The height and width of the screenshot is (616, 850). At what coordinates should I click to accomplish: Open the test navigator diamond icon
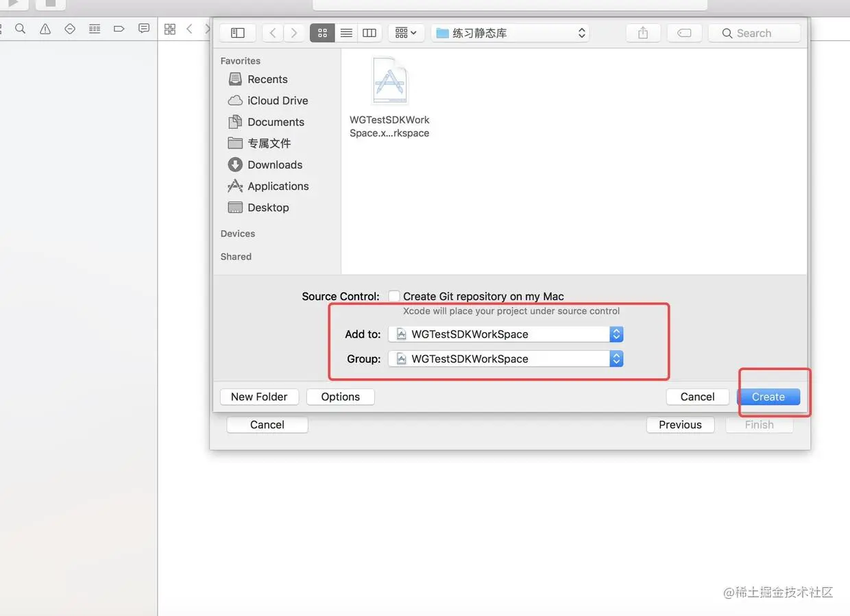pos(70,29)
